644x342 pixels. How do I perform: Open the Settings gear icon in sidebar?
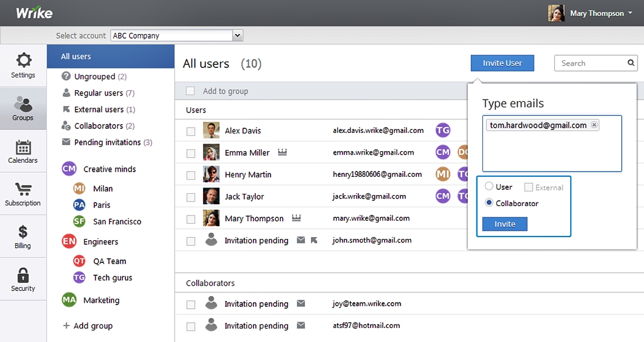(x=23, y=60)
